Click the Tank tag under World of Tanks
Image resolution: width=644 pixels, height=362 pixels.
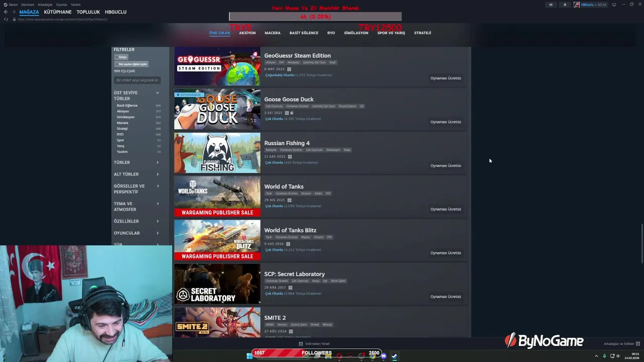pos(269,194)
